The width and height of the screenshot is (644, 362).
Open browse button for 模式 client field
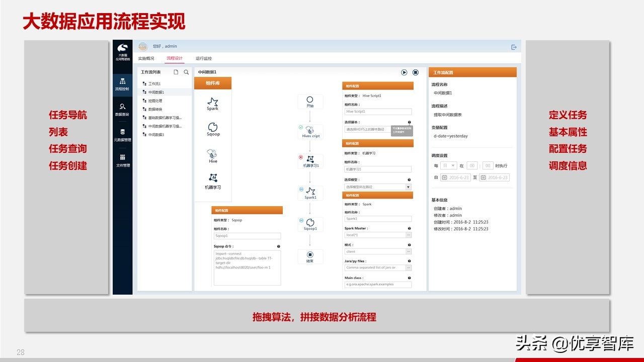pos(409,251)
